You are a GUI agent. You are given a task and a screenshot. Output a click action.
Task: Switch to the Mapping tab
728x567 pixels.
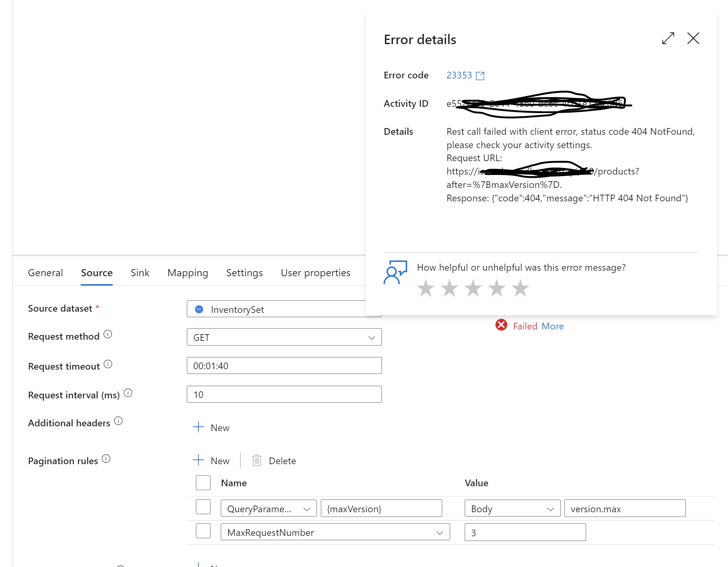pos(188,272)
